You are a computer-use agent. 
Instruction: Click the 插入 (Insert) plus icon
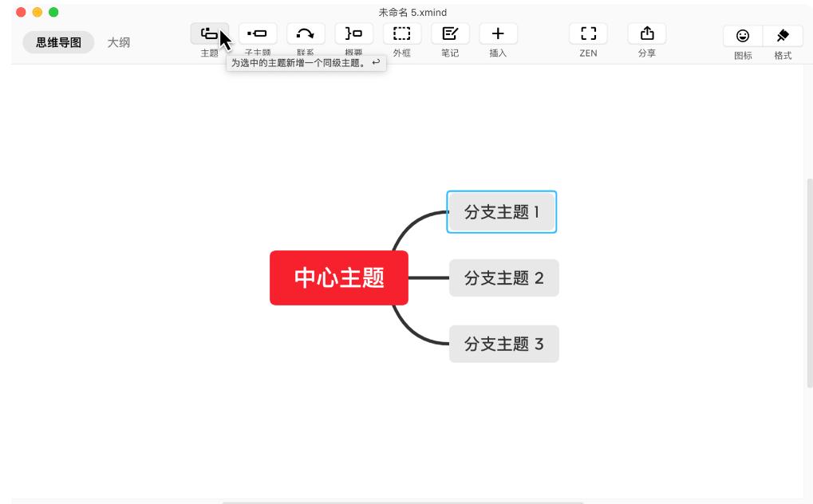(x=498, y=33)
